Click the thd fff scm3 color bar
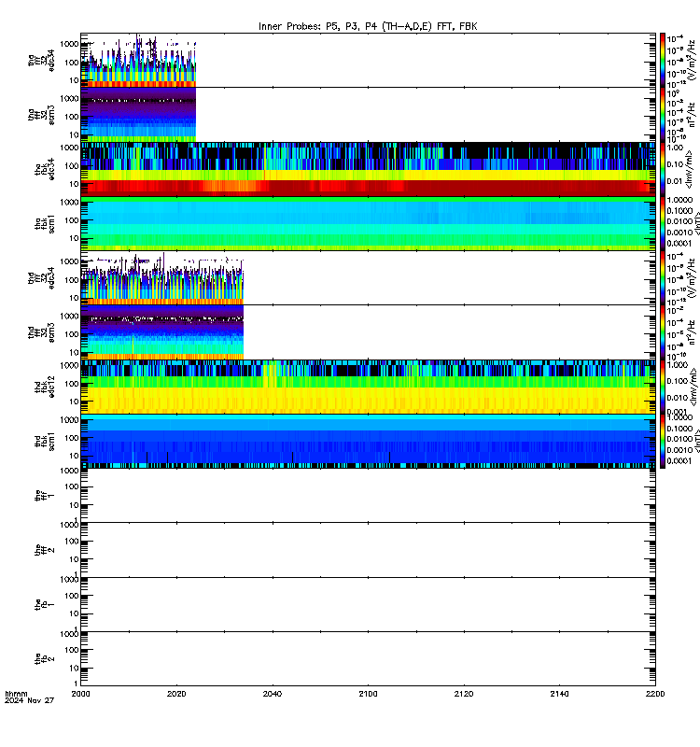Image resolution: width=700 pixels, height=747 pixels. 663,332
